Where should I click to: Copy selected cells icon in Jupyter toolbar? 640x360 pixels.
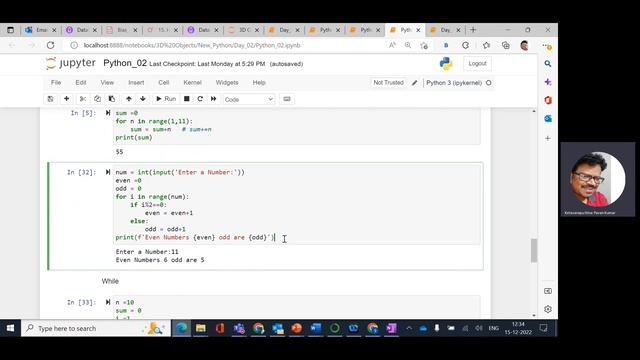97,99
